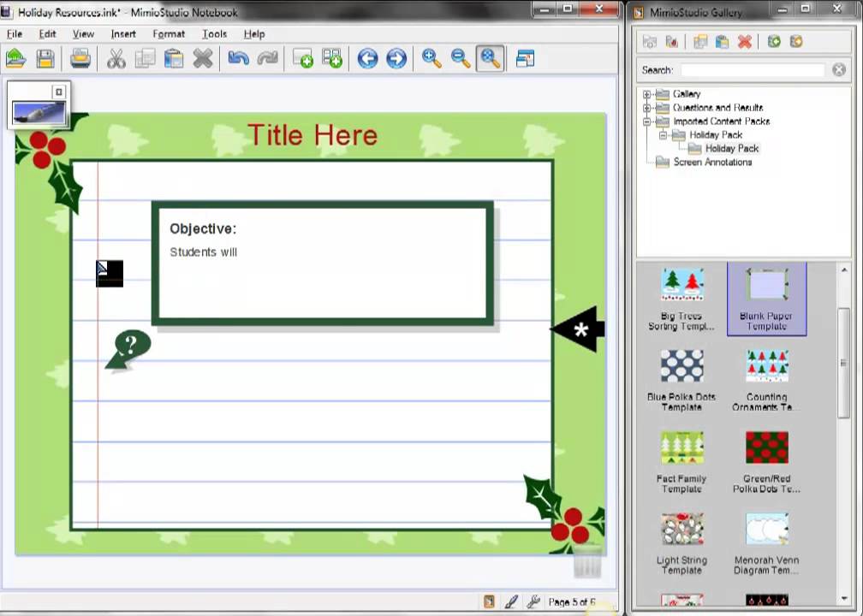Open the Help menu
The width and height of the screenshot is (863, 616).
click(x=254, y=34)
